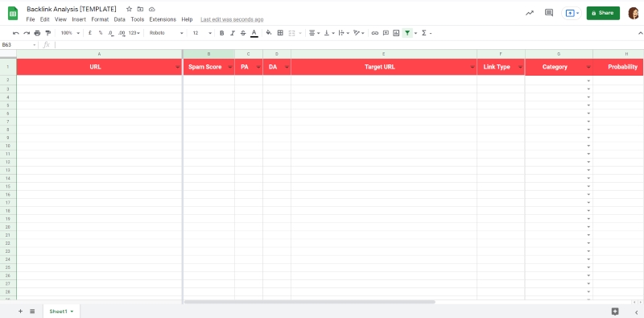Star the Backlink Analysis document
Screen dimensions: 644x318
pyautogui.click(x=129, y=9)
